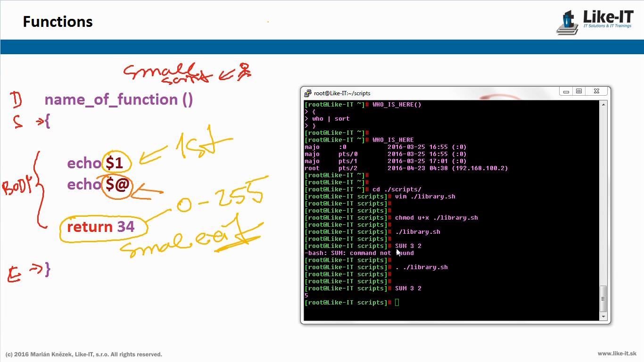Click the terminal scrollbar down arrow
This screenshot has height=362, width=644.
pos(603,317)
